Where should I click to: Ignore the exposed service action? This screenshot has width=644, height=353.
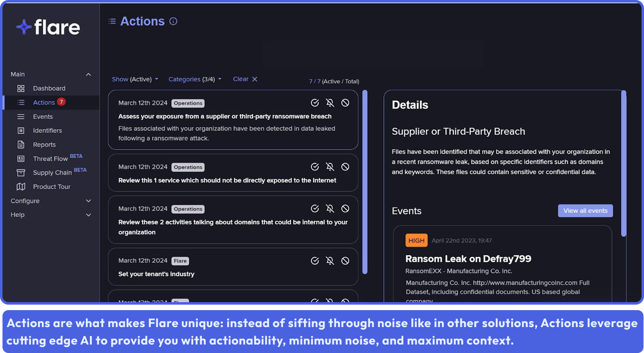tap(345, 167)
